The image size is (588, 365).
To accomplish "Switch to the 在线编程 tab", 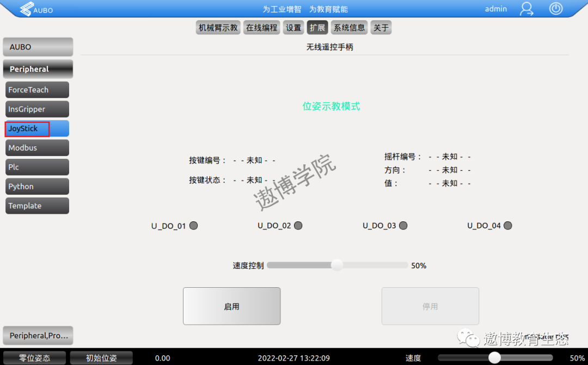I will [262, 27].
